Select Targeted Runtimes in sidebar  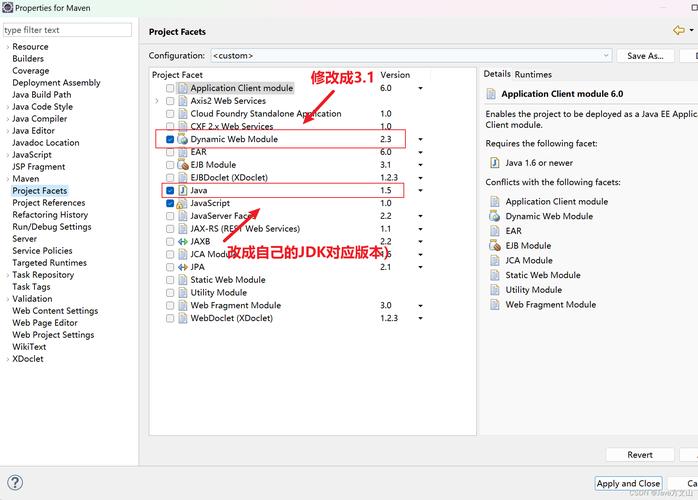click(49, 263)
